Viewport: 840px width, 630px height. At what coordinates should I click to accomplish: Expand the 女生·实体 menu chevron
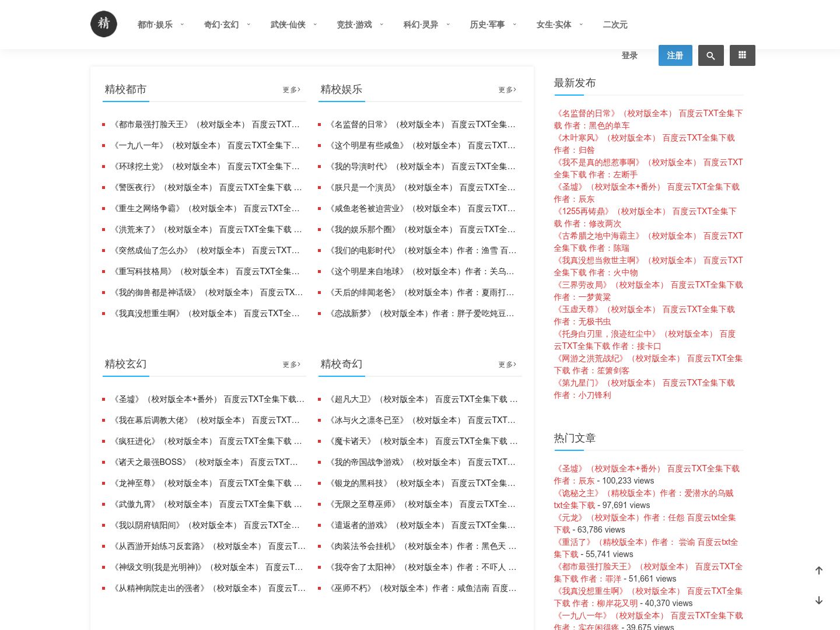pyautogui.click(x=581, y=24)
